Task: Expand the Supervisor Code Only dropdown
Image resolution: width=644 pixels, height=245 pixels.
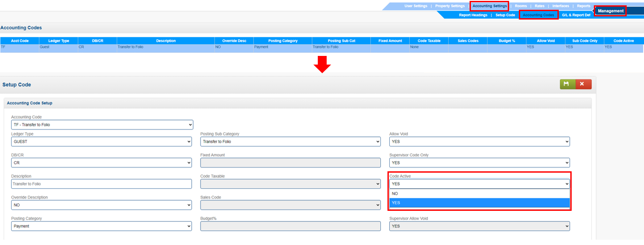Action: coord(479,163)
